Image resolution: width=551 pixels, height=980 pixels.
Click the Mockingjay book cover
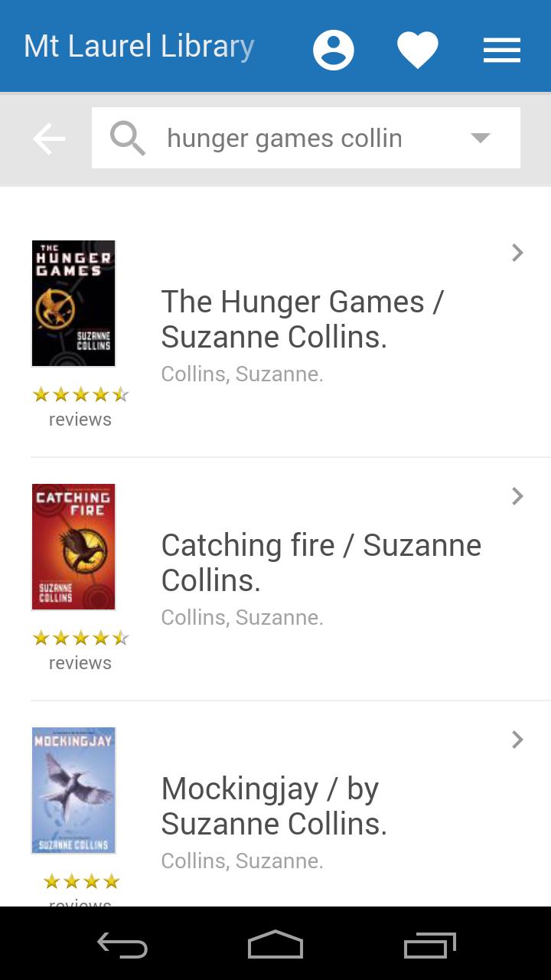tap(73, 791)
